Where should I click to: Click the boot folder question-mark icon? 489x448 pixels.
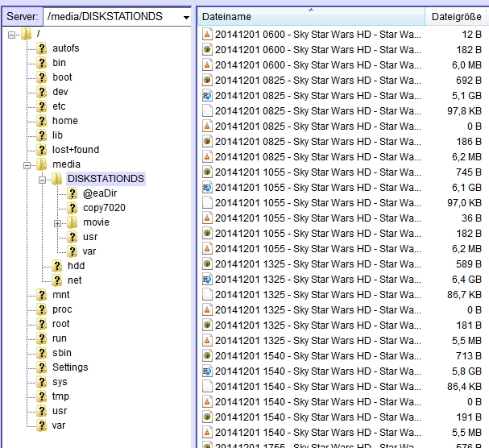click(41, 77)
